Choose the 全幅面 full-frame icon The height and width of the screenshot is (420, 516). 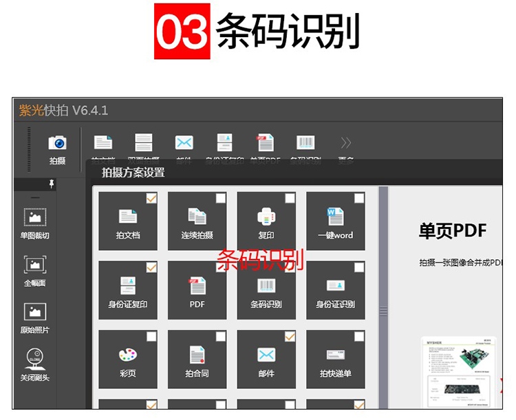(34, 265)
